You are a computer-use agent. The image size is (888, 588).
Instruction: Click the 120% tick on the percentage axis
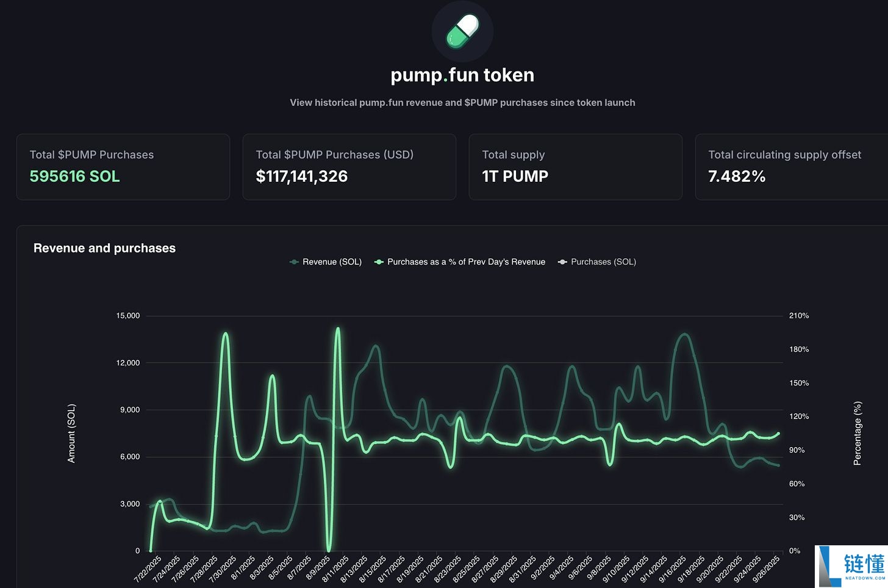(799, 417)
